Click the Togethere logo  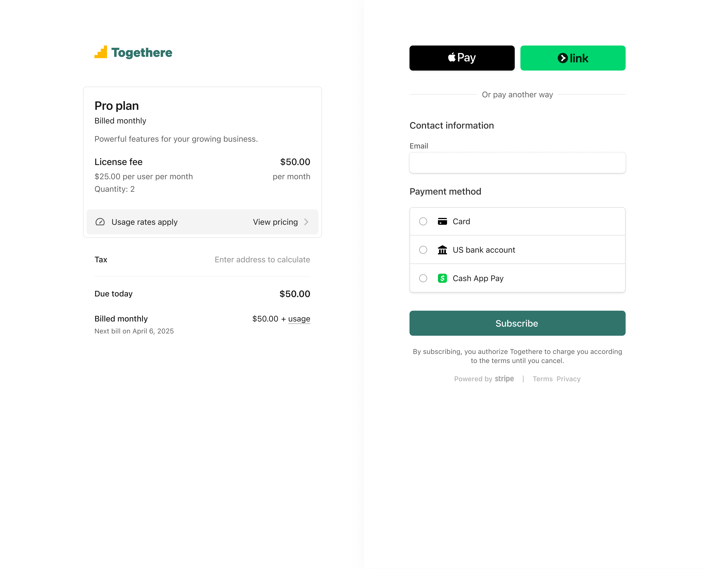(x=133, y=52)
